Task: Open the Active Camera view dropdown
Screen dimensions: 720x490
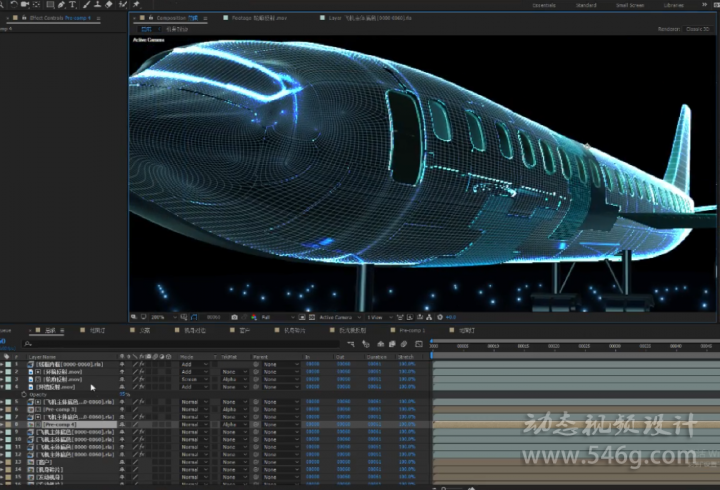Action: (x=339, y=317)
